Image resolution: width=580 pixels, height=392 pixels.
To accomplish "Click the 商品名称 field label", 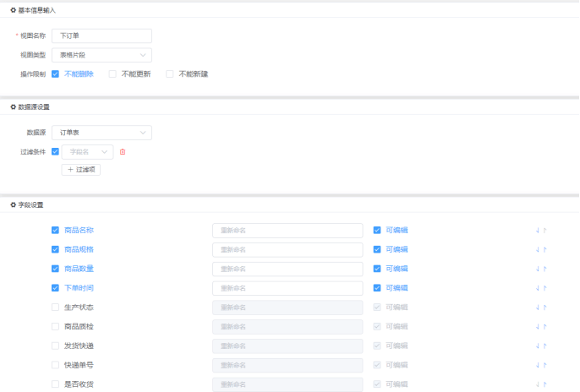I will click(79, 230).
